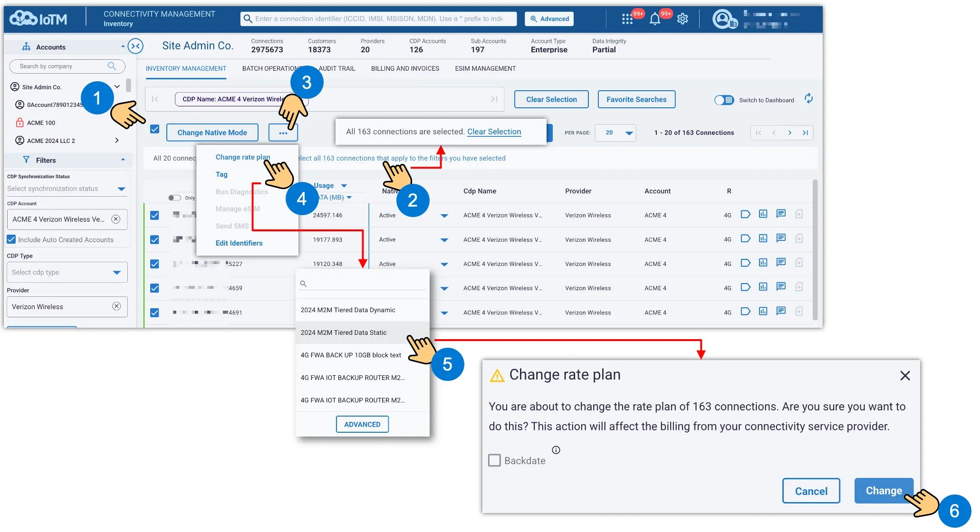
Task: Click the tag icon in the 24597.146 row
Action: 745,214
